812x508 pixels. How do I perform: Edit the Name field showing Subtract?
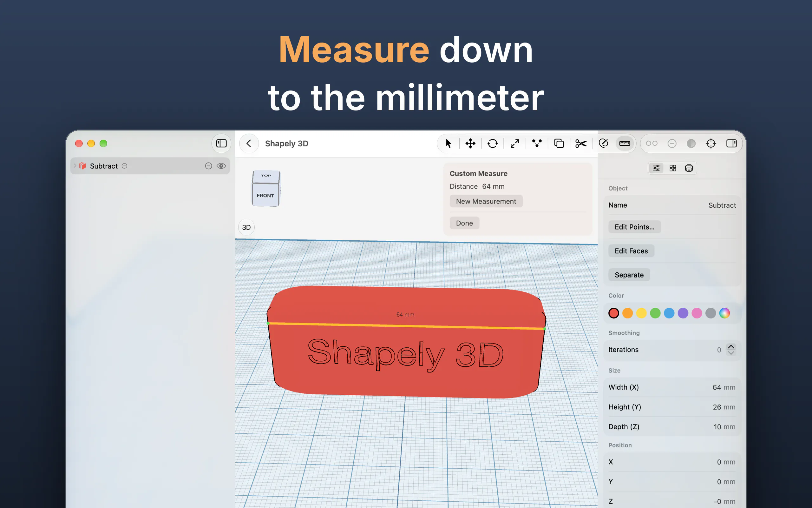click(x=672, y=205)
